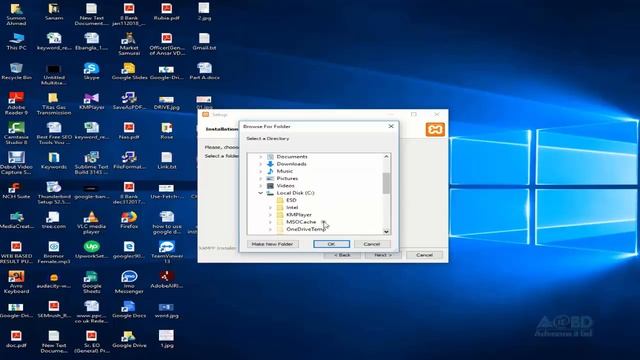The height and width of the screenshot is (360, 640).
Task: Select the Market Samurai shortcut
Action: [x=129, y=44]
